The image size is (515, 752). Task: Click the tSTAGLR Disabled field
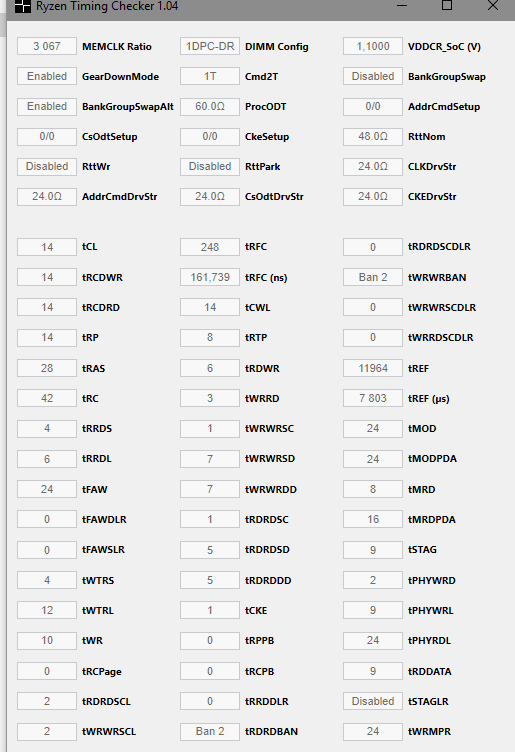373,701
